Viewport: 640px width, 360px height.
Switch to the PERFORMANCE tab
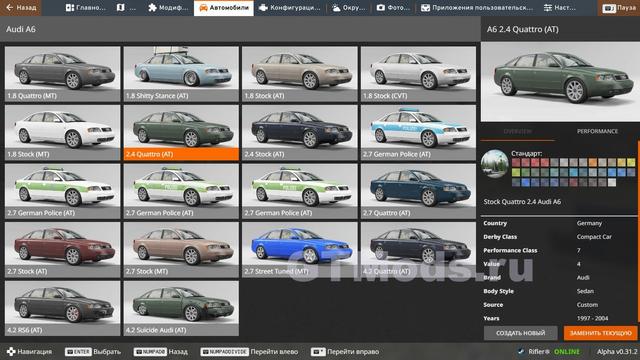[x=597, y=131]
